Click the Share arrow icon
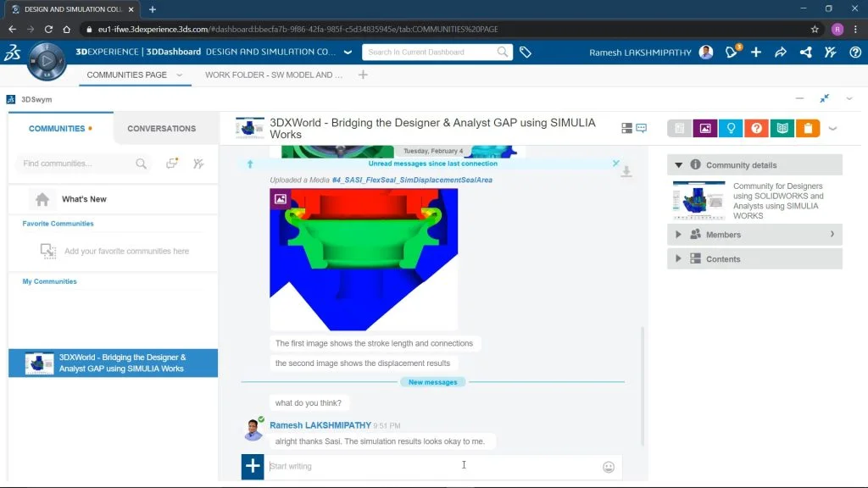 [781, 52]
